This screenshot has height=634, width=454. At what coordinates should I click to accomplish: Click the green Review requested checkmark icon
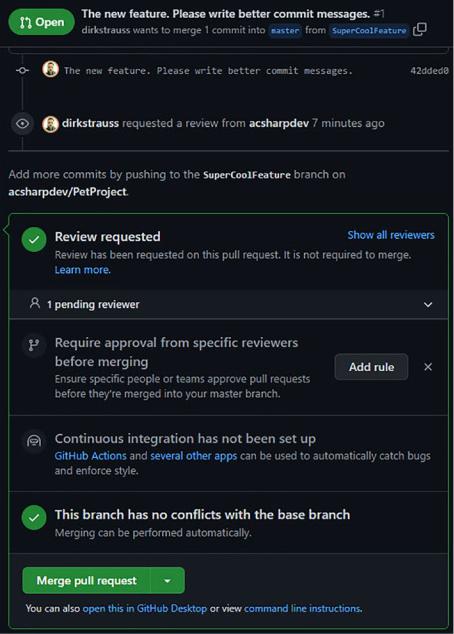point(34,239)
